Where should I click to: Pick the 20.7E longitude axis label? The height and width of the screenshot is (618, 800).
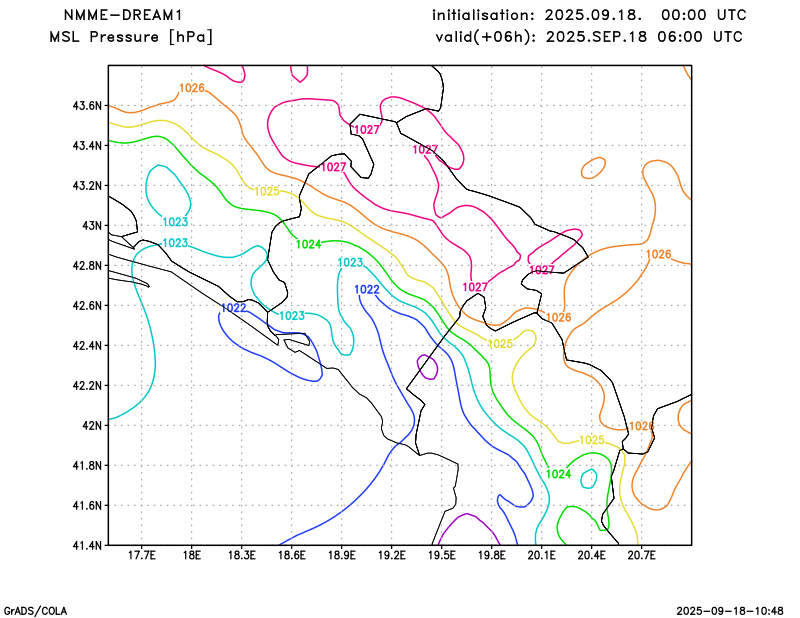tap(642, 555)
